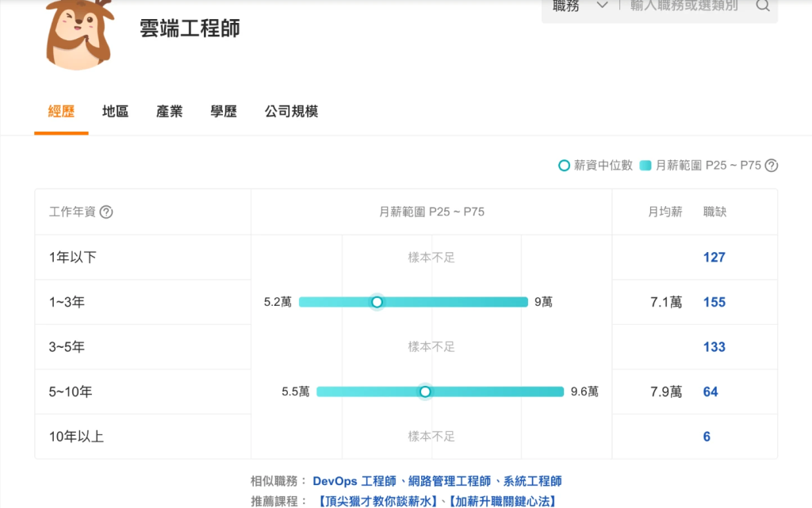Click the 10年以上 row label
The image size is (812, 508).
[76, 437]
